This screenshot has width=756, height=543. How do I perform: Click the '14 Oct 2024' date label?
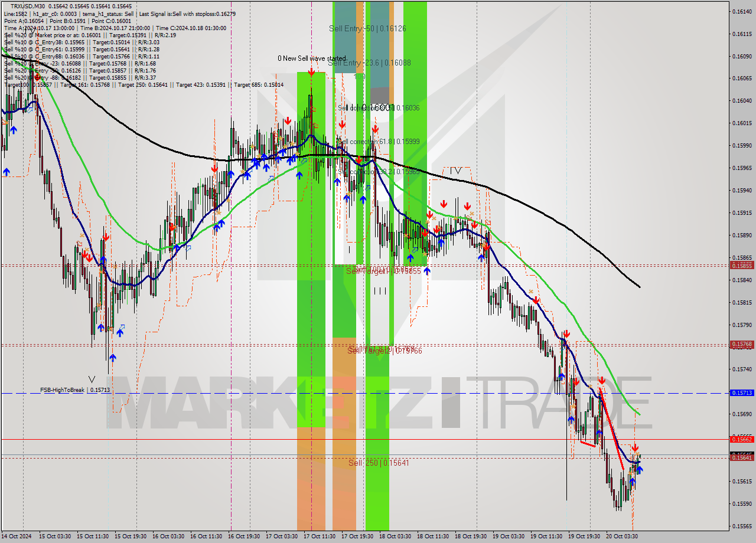tap(17, 537)
